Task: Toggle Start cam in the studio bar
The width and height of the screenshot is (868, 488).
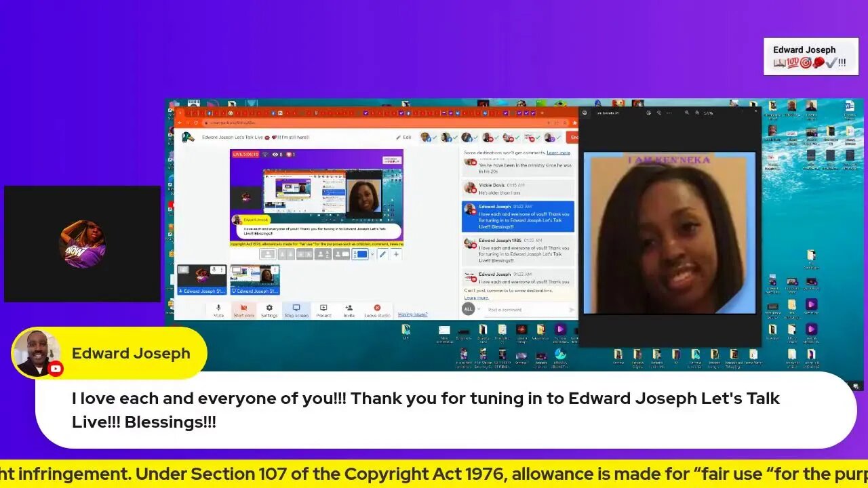Action: click(243, 310)
